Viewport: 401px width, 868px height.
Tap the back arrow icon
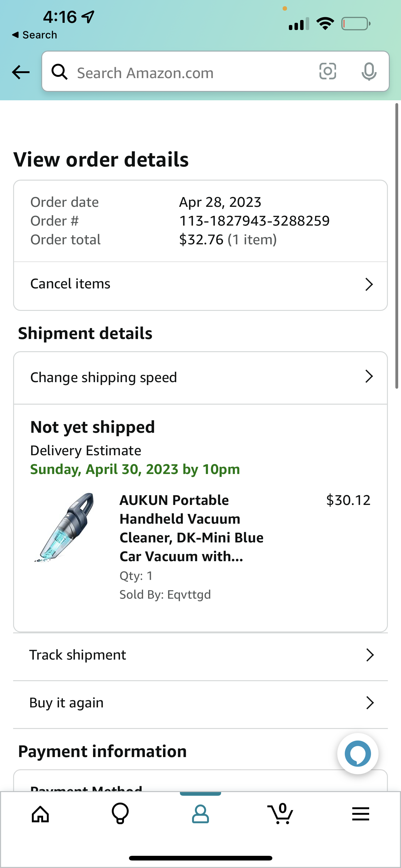pyautogui.click(x=21, y=72)
